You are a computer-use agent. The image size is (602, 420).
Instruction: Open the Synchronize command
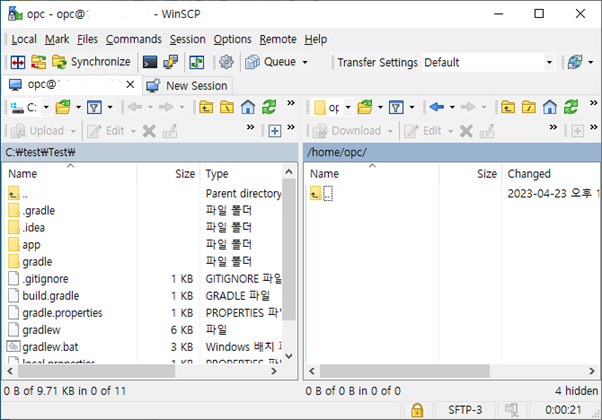[x=91, y=62]
